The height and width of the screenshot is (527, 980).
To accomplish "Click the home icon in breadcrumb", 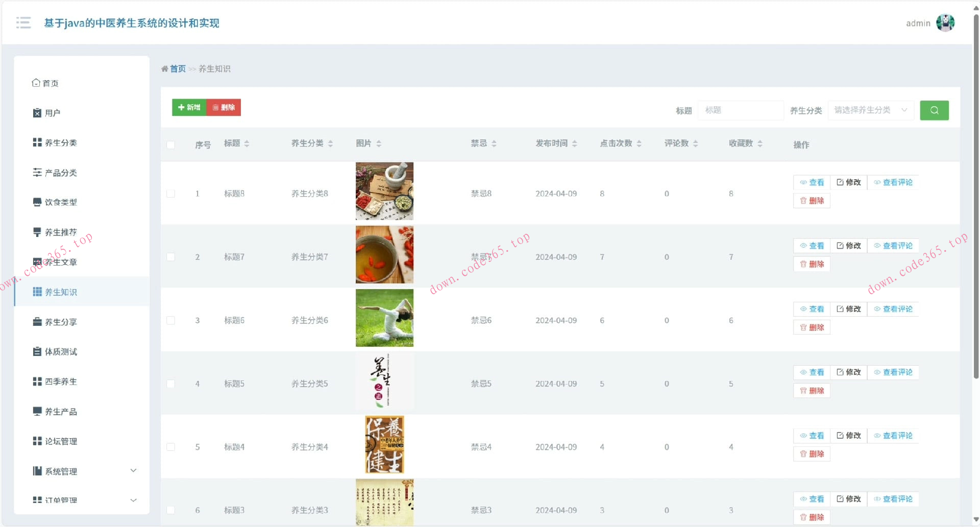I will [x=164, y=69].
